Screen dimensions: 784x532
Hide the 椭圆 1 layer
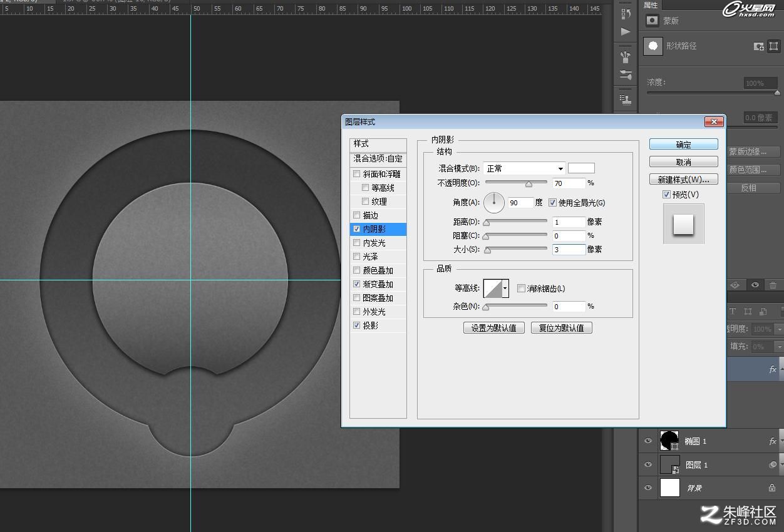[x=648, y=441]
